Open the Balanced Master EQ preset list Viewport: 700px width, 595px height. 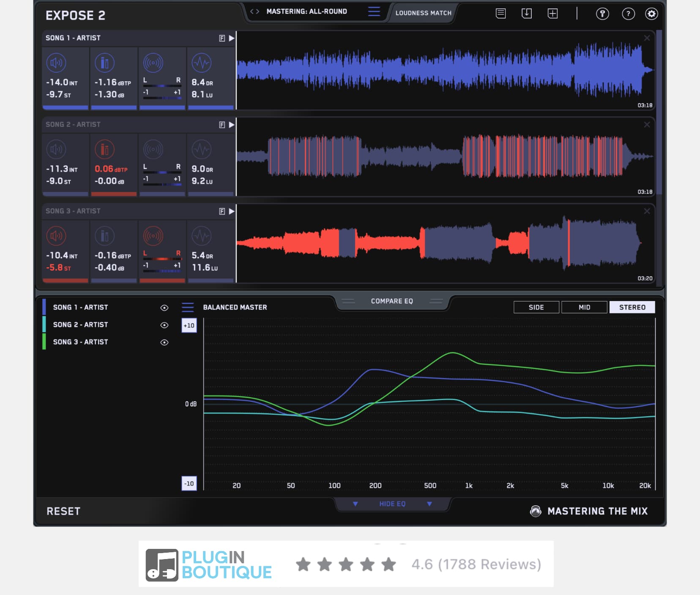188,307
